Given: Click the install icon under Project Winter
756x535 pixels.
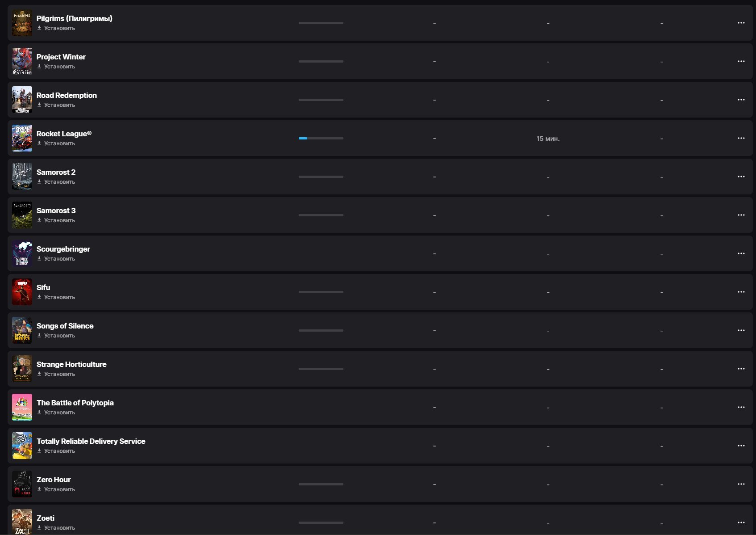Looking at the screenshot, I should 39,67.
